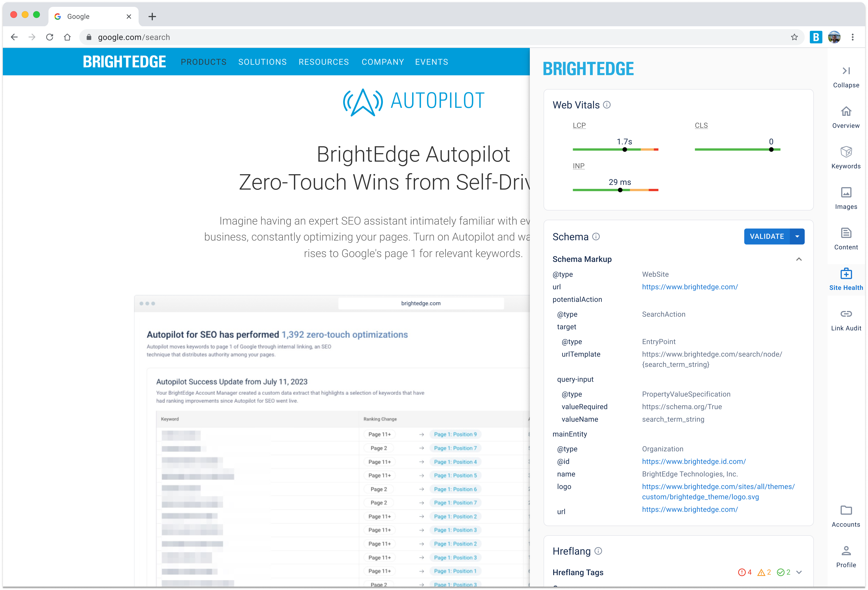
Task: Expand the Hreflang Tags section
Action: point(799,573)
